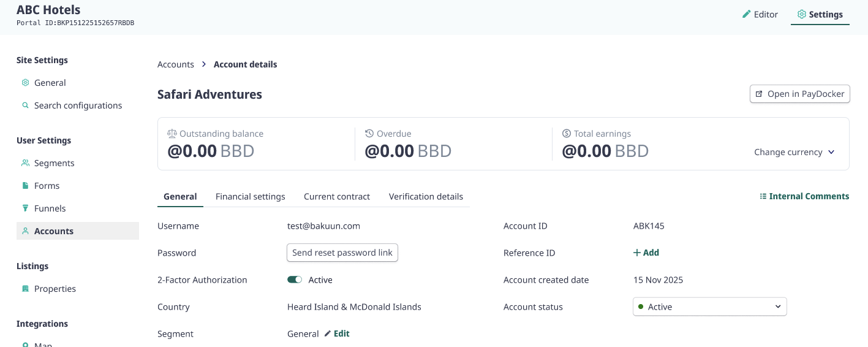Open the Current contract tab
Screen dimensions: 868x347
point(337,197)
